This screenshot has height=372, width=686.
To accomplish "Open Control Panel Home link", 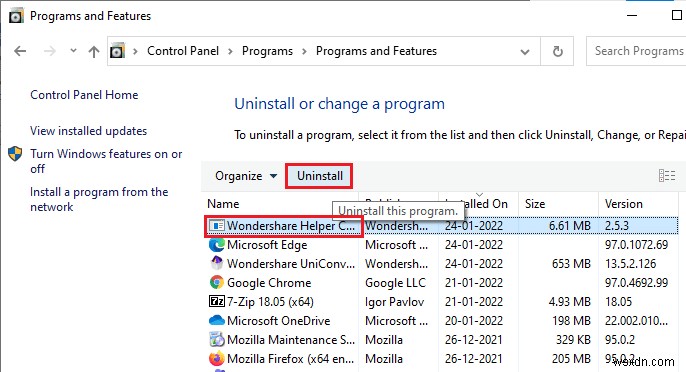I will (84, 95).
